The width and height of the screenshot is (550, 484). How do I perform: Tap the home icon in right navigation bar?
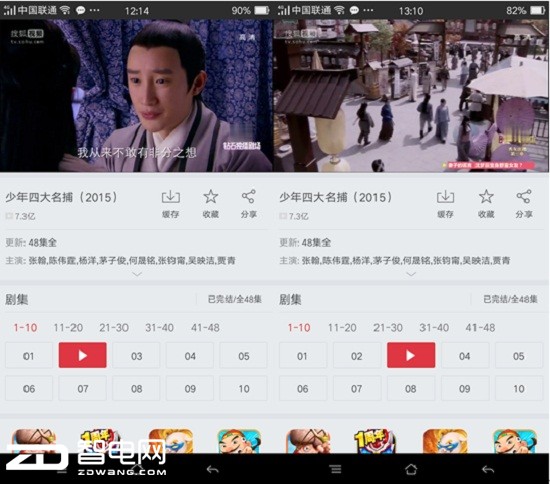click(411, 469)
